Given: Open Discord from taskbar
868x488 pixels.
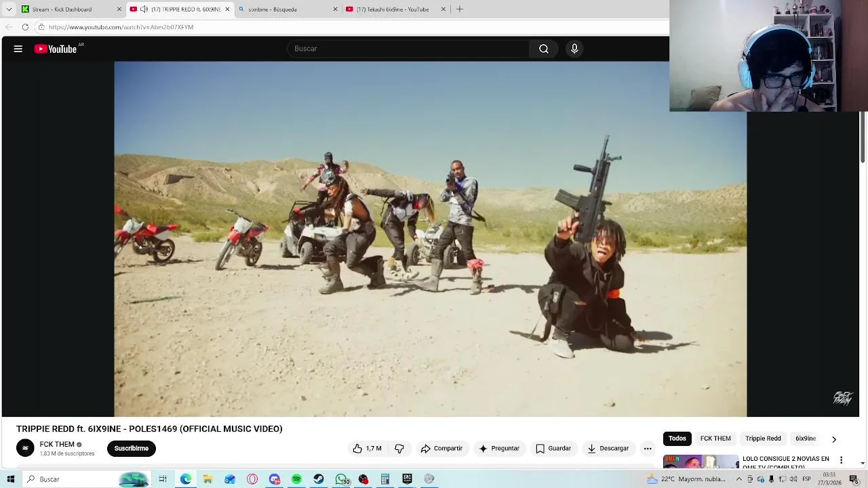Looking at the screenshot, I should (275, 479).
